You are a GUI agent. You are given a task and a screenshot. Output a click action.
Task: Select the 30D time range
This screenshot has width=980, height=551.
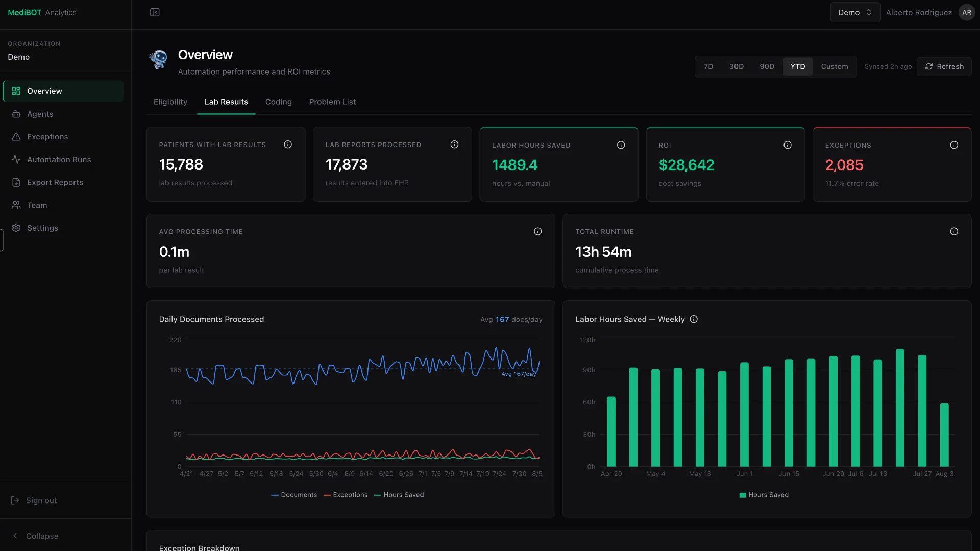736,66
